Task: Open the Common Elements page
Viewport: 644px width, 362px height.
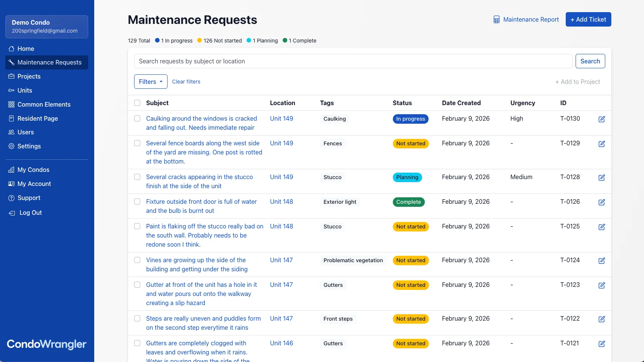Action: coord(44,104)
